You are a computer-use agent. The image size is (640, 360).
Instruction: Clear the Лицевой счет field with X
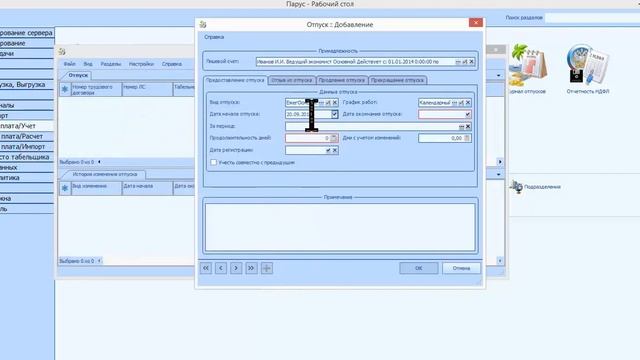tap(471, 62)
